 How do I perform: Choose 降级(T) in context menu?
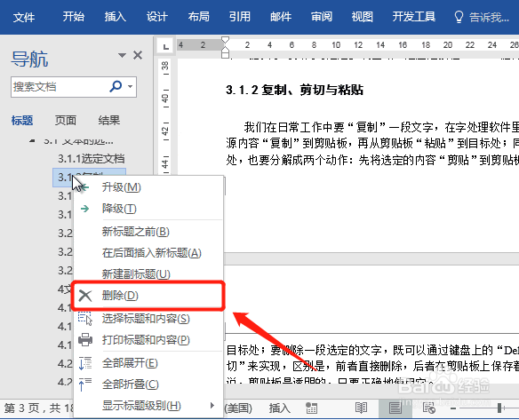click(148, 209)
